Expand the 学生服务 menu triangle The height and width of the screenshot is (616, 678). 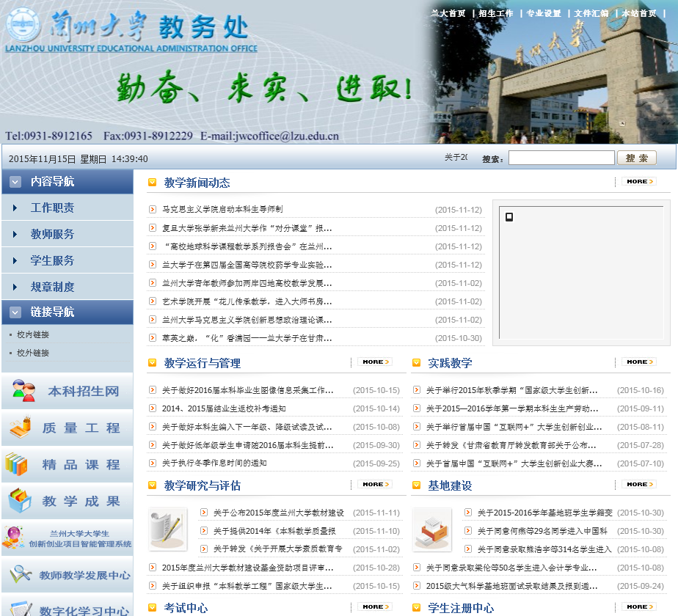(x=15, y=260)
